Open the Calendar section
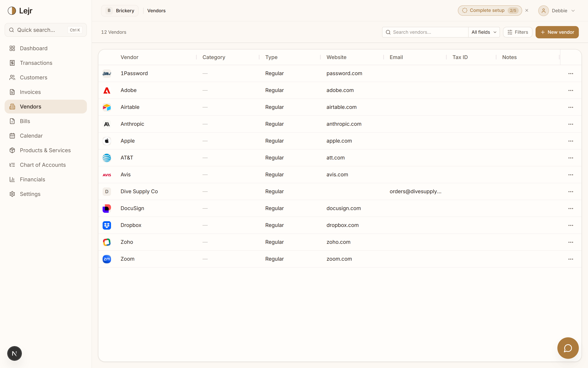This screenshot has width=588, height=368. coord(46,136)
